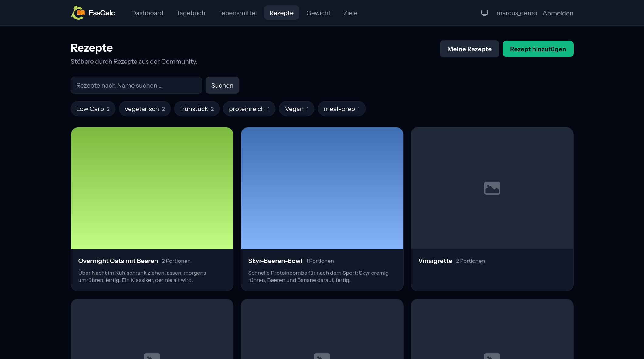The height and width of the screenshot is (359, 644).
Task: Click the Vinaigrette image placeholder icon
Action: pos(492,188)
